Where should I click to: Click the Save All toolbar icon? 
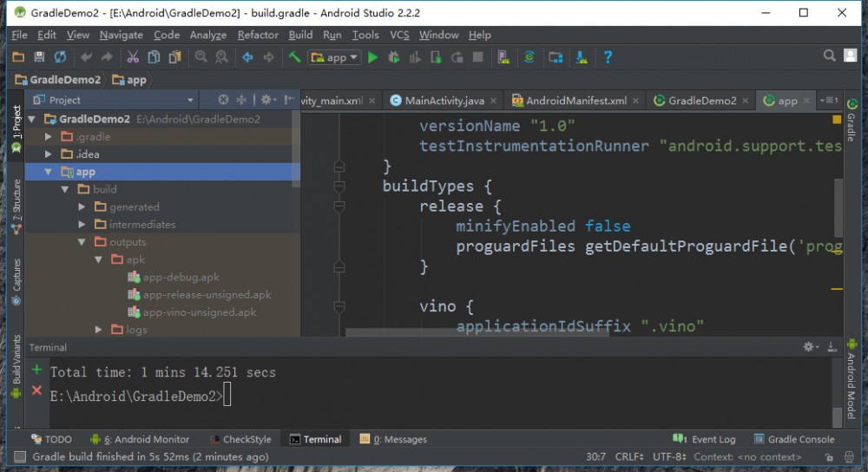39,57
